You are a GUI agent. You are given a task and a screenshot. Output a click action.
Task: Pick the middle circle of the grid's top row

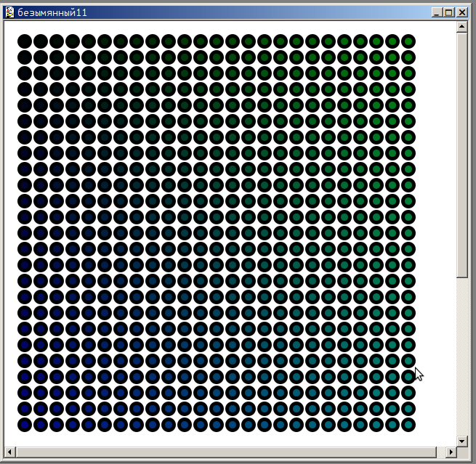tap(217, 41)
